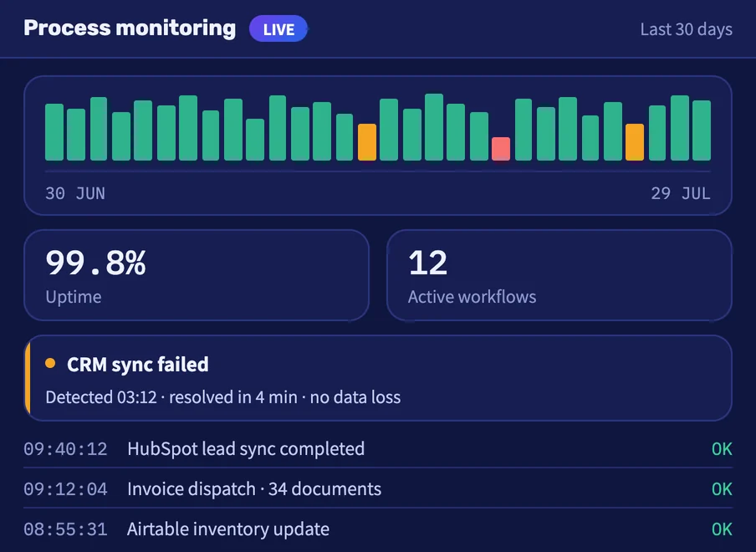The image size is (756, 552).
Task: Select the Last 30 days range label
Action: pyautogui.click(x=686, y=29)
